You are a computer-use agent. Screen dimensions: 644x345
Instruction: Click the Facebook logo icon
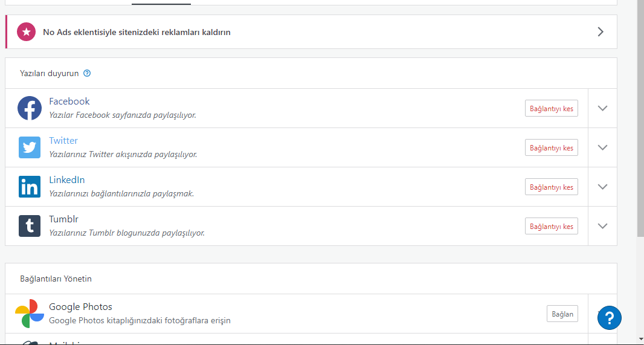pyautogui.click(x=30, y=108)
